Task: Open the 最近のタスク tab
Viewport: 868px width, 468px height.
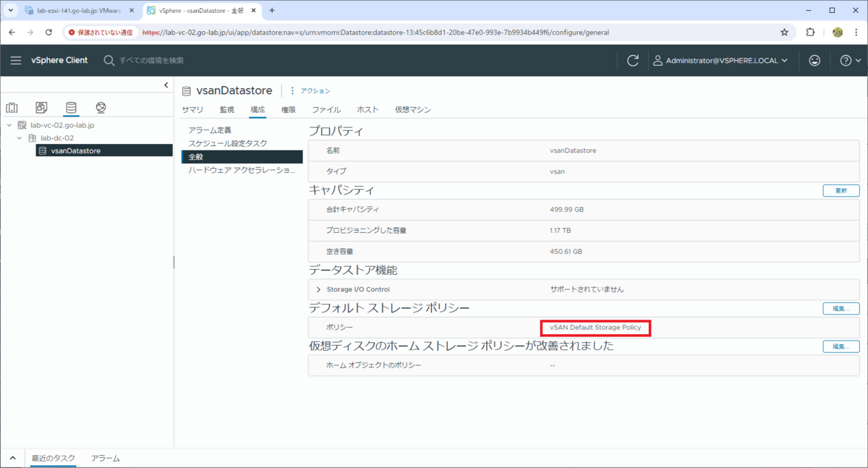Action: [53, 459]
